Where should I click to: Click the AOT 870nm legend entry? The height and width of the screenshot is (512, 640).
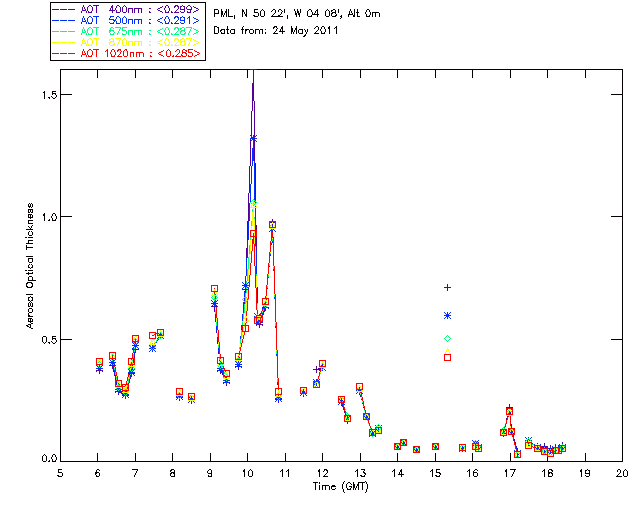127,42
